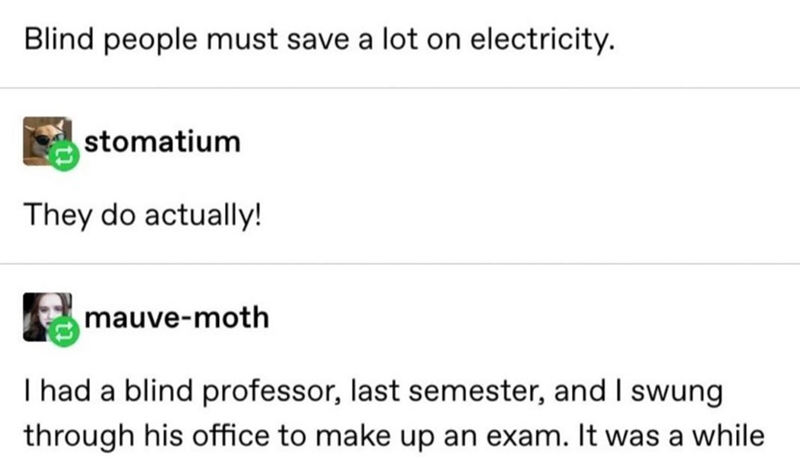Visit the mauve-moth blog username link
This screenshot has width=800, height=457.
177,318
